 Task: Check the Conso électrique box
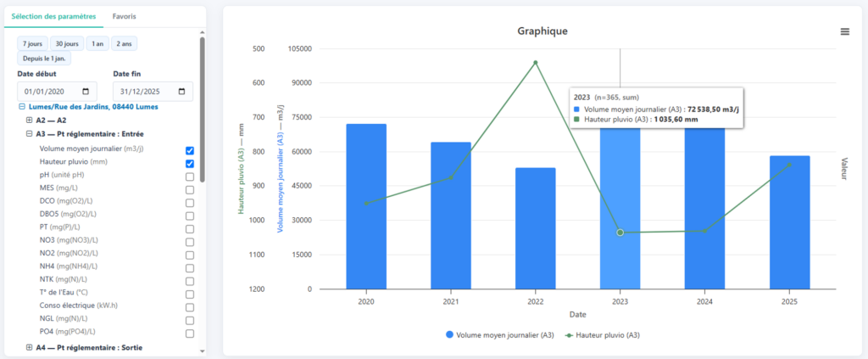click(x=190, y=307)
